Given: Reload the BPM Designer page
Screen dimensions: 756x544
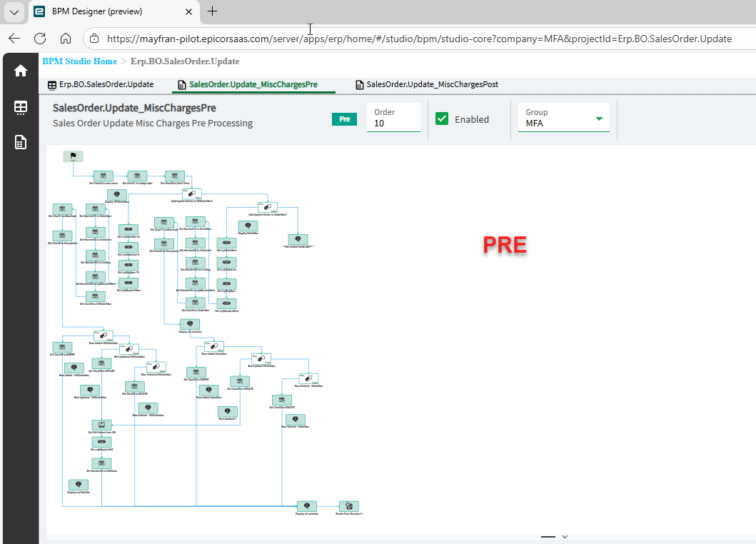Looking at the screenshot, I should tap(40, 39).
